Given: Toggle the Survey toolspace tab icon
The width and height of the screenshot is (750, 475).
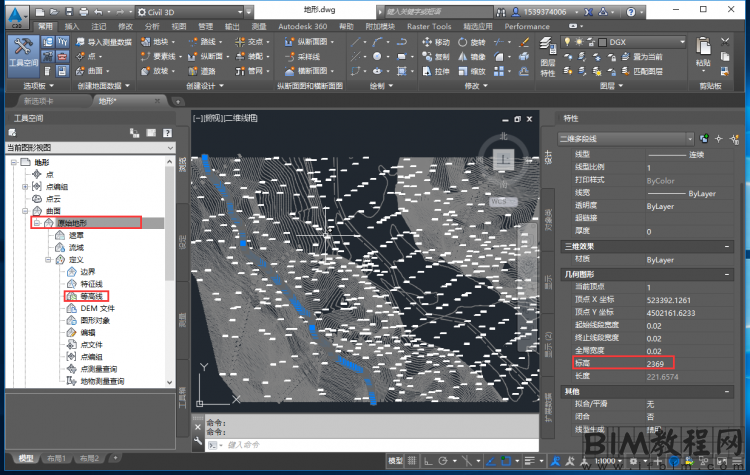Looking at the screenshot, I should (47, 56).
